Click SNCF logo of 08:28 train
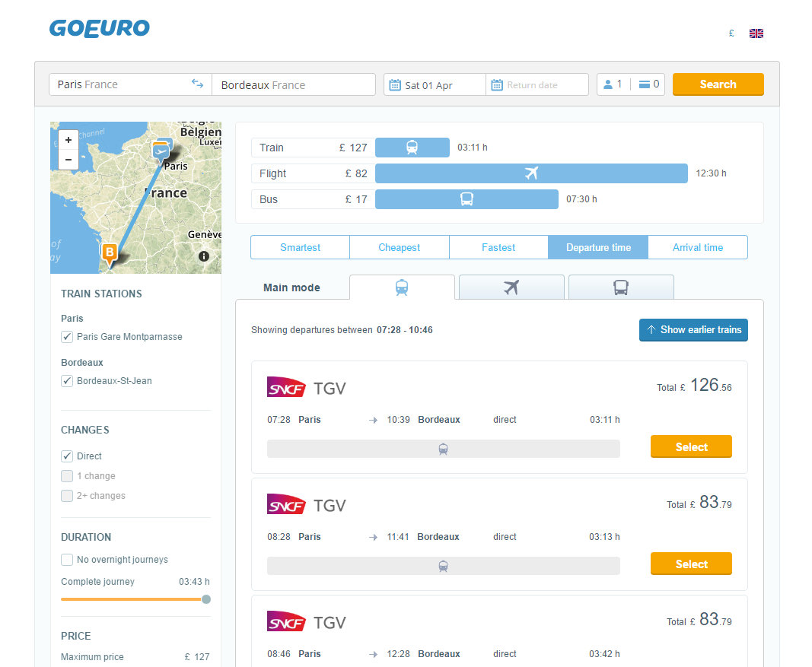 click(286, 504)
